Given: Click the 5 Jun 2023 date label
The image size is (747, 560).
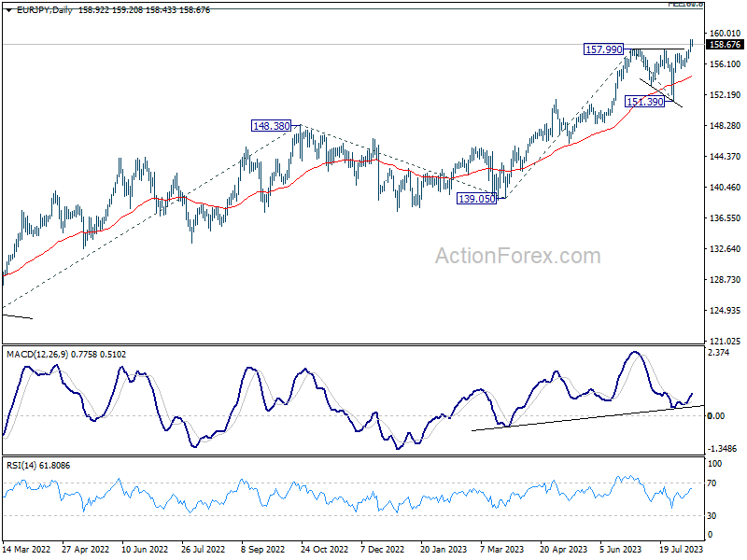Looking at the screenshot, I should click(621, 550).
